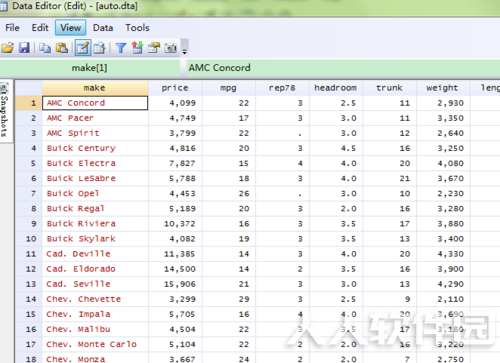Click the weight cell 4,330
The width and height of the screenshot is (500, 363).
click(x=443, y=254)
